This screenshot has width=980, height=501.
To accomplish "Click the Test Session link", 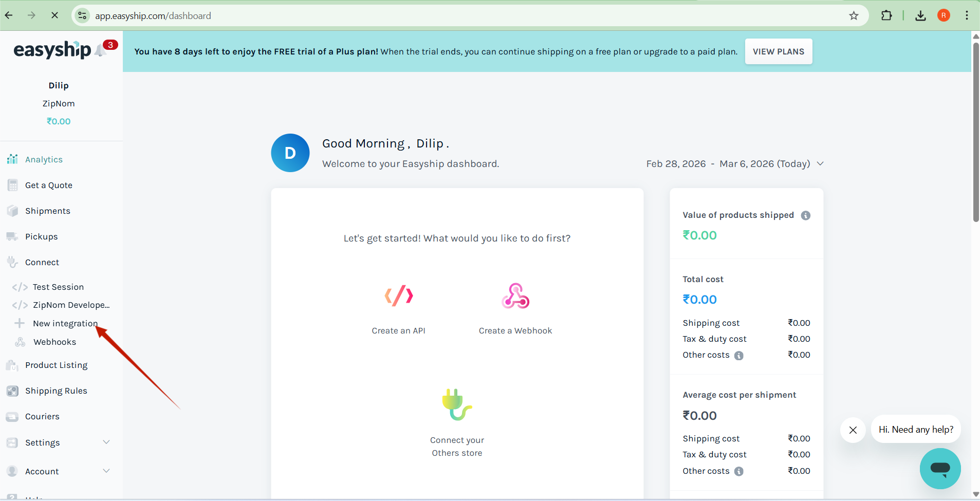I will tap(58, 287).
